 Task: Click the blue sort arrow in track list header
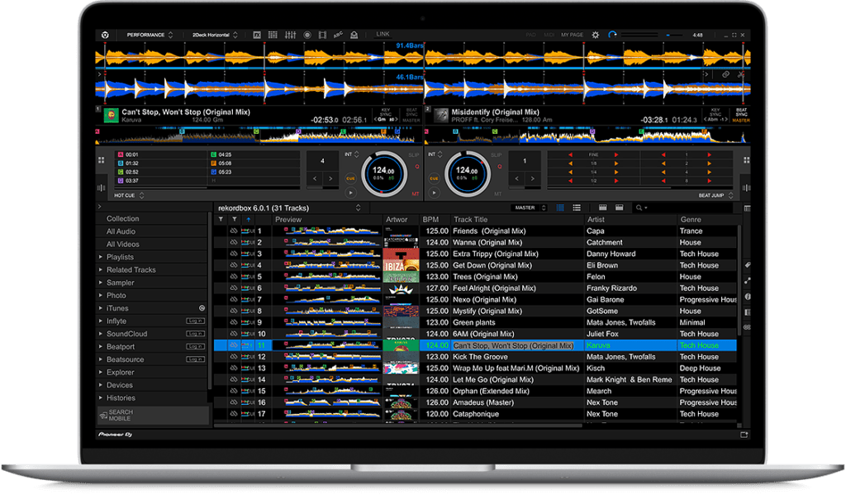click(x=248, y=220)
